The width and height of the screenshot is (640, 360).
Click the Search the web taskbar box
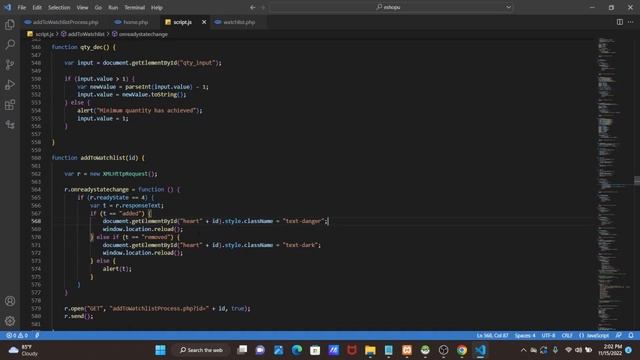[x=202, y=350]
